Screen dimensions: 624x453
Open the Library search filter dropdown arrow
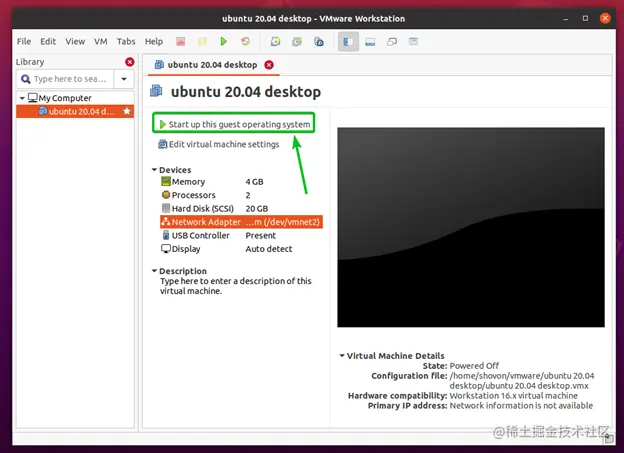pos(124,79)
